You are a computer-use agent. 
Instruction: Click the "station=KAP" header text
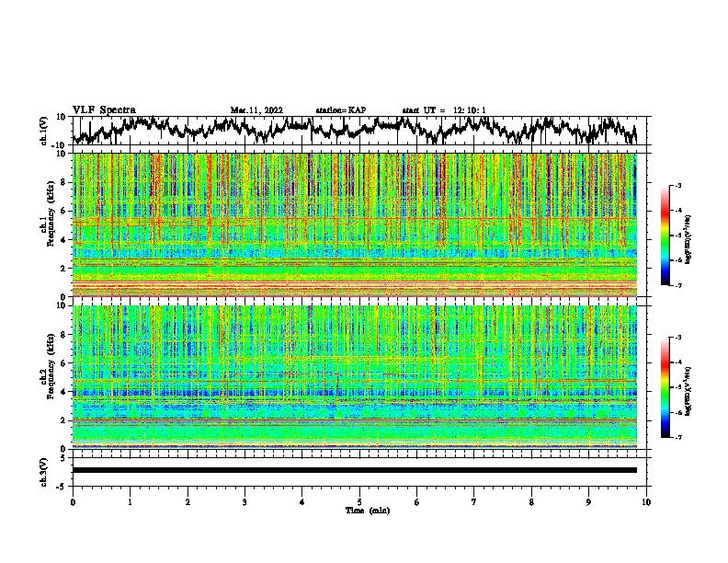click(341, 110)
